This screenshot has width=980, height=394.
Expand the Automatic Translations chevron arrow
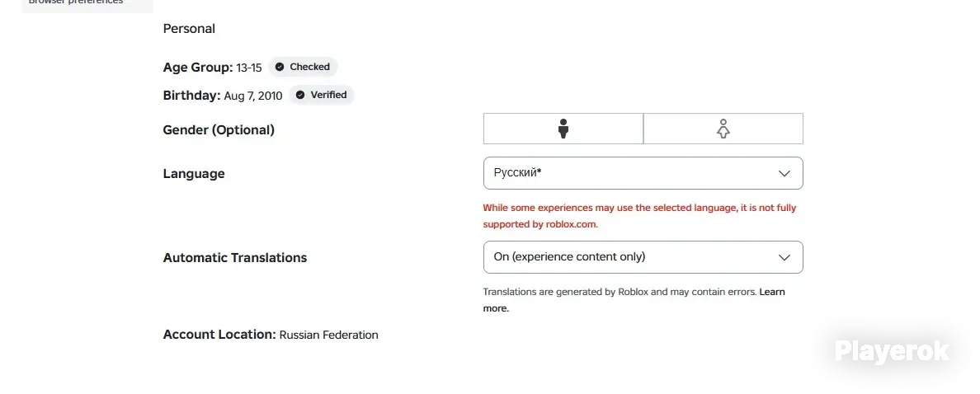(x=784, y=257)
